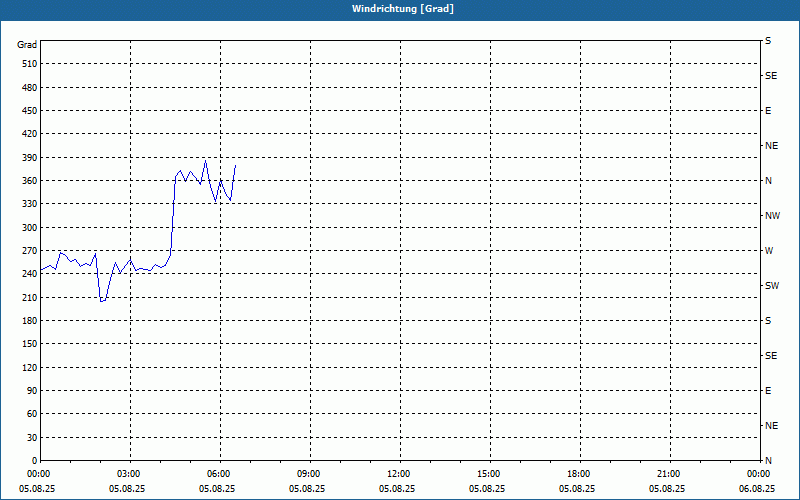Click the 05.08.25 date under 12:00

(x=397, y=489)
